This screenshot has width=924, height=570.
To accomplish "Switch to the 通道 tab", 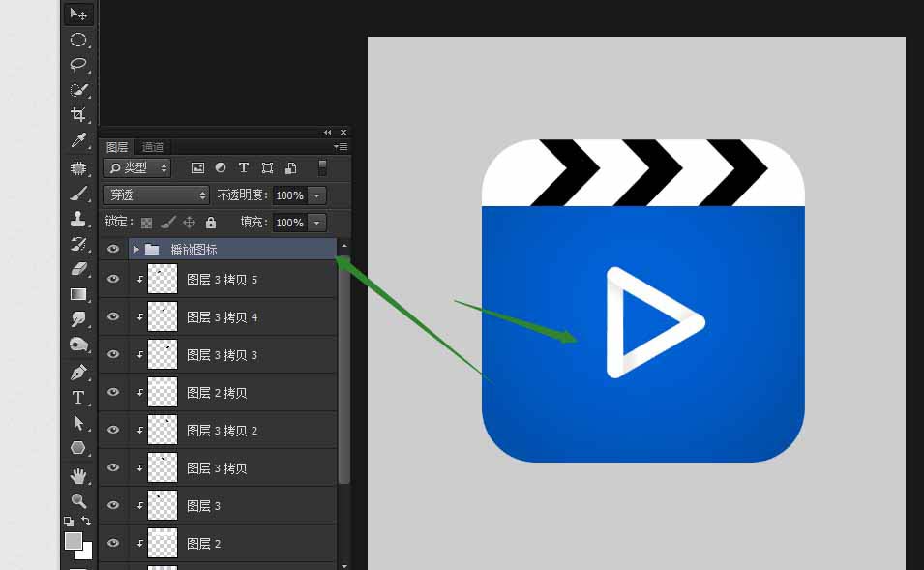I will coord(153,147).
